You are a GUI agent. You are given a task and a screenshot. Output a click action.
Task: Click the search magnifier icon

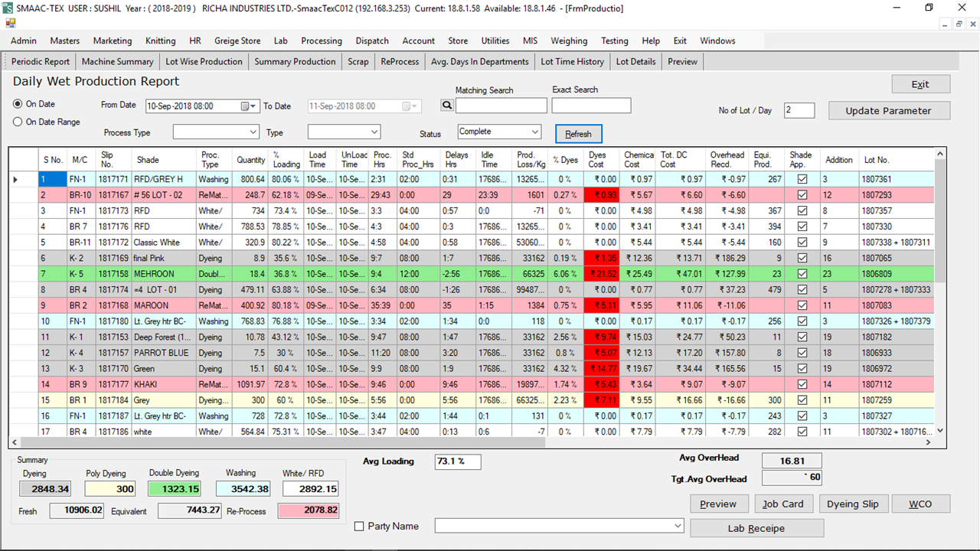click(447, 106)
